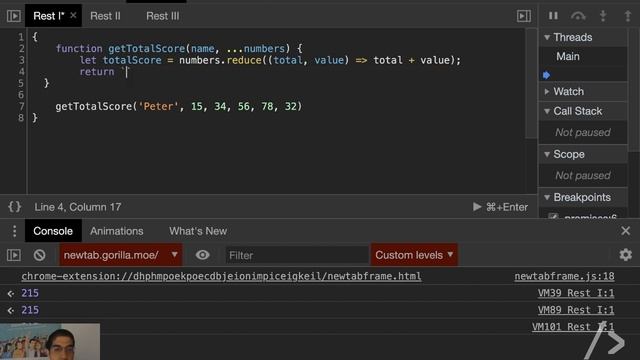Click line number 7 in the gutter
640x360 pixels.
tap(21, 107)
